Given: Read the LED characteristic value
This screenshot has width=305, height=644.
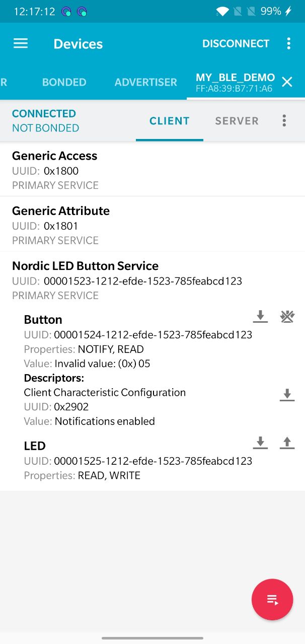Looking at the screenshot, I should coord(260,443).
